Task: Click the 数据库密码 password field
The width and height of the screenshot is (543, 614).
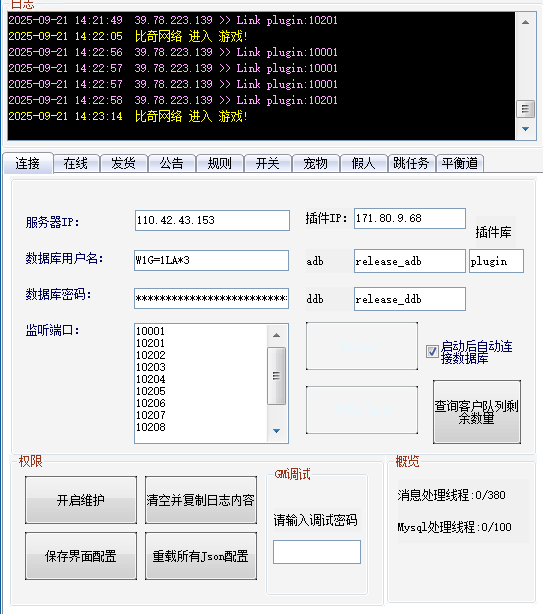Action: click(211, 299)
